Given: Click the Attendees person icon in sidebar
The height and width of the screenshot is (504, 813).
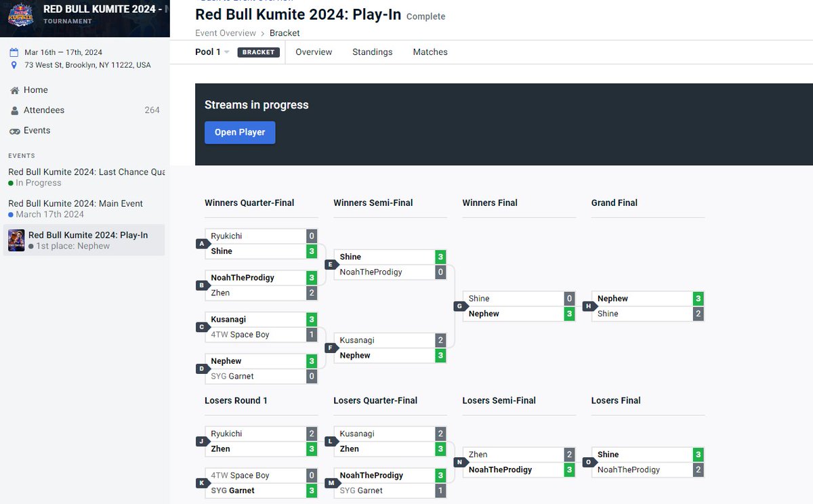Looking at the screenshot, I should pyautogui.click(x=15, y=110).
